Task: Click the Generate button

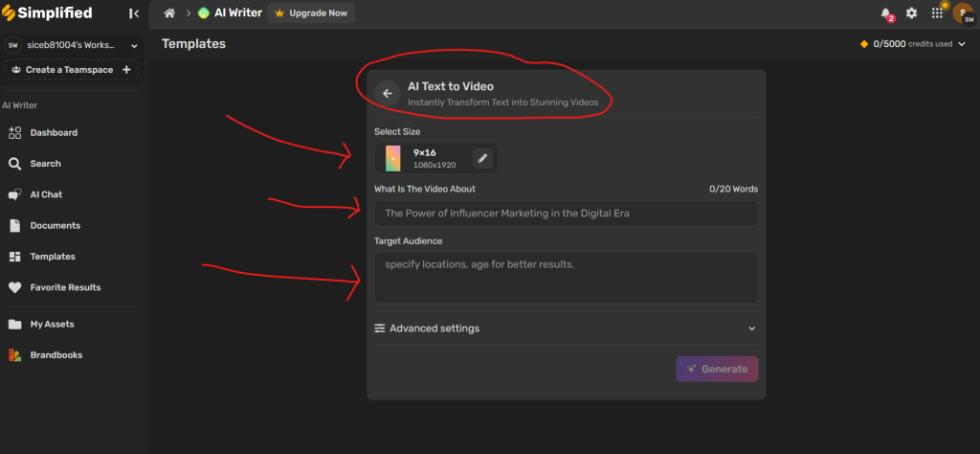Action: (717, 369)
